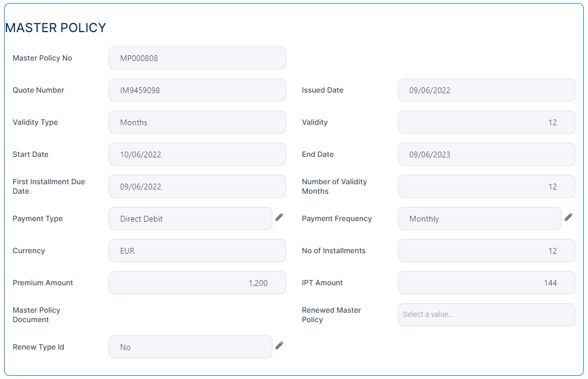Focus the First Installment Due Date field
Viewport: 588px width, 379px height.
[x=197, y=186]
